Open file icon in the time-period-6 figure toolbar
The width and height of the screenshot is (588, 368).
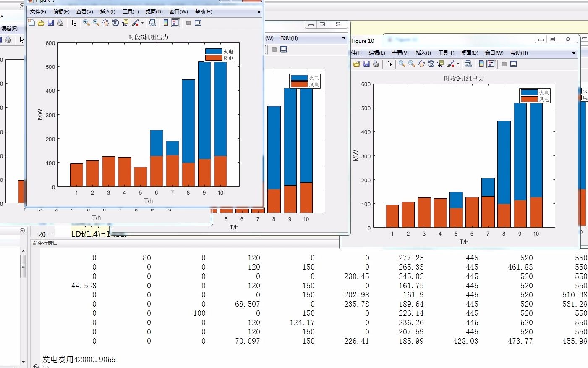(x=41, y=23)
